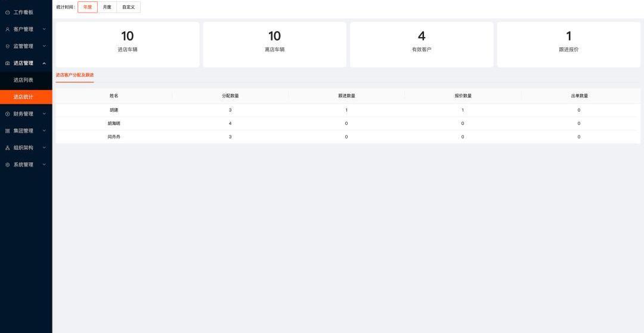This screenshot has width=644, height=333.
Task: Expand the 客户管理 menu chevron
Action: 44,29
